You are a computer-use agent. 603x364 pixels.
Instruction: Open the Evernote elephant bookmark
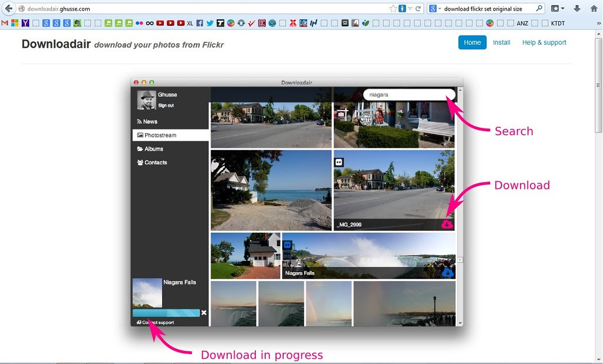click(77, 23)
